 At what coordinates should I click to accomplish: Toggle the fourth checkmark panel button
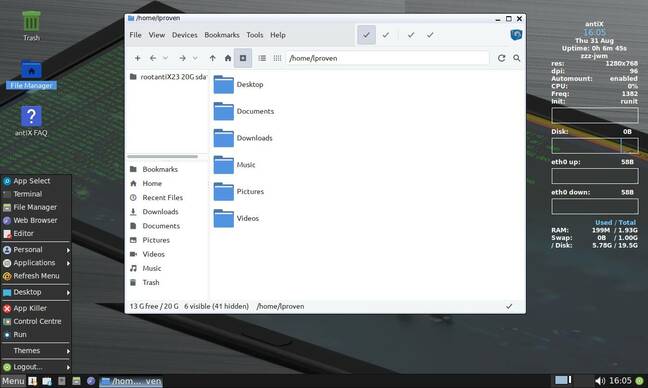pos(430,35)
